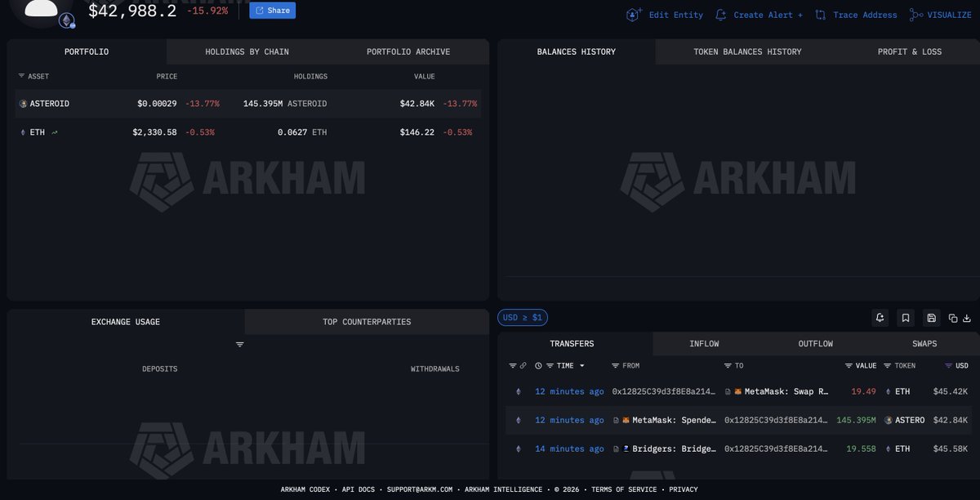This screenshot has width=980, height=500.
Task: Click MetaMask fox icon of Swap R... recipient
Action: pos(738,392)
